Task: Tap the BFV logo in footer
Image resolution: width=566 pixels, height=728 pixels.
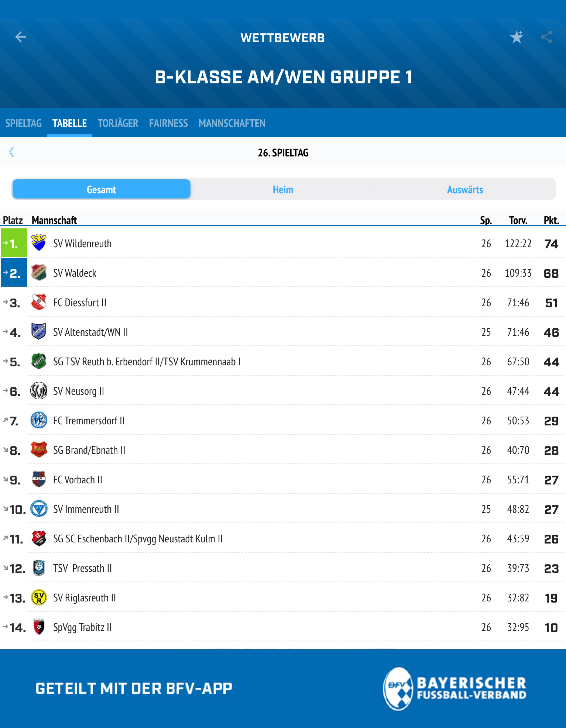Action: [455, 689]
